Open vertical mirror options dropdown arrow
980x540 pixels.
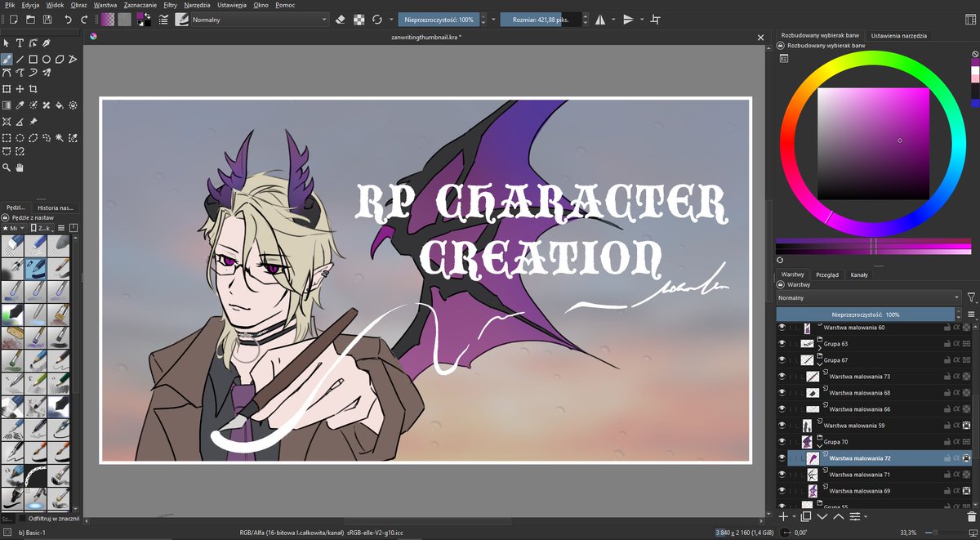click(x=642, y=20)
